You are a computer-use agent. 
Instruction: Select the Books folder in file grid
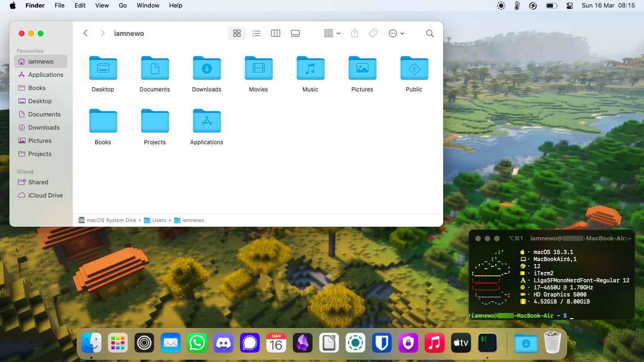[x=103, y=121]
